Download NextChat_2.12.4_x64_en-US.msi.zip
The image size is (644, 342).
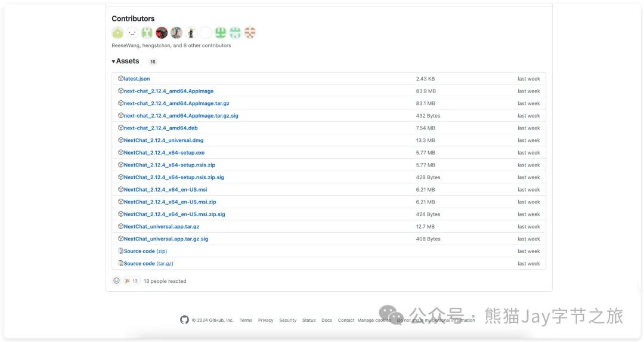(x=170, y=202)
